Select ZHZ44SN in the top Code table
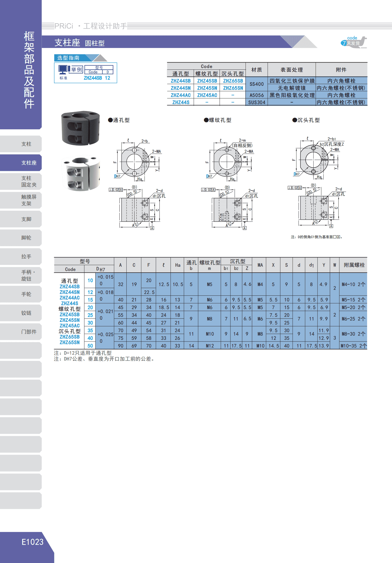This screenshot has width=392, height=563. coord(181,88)
